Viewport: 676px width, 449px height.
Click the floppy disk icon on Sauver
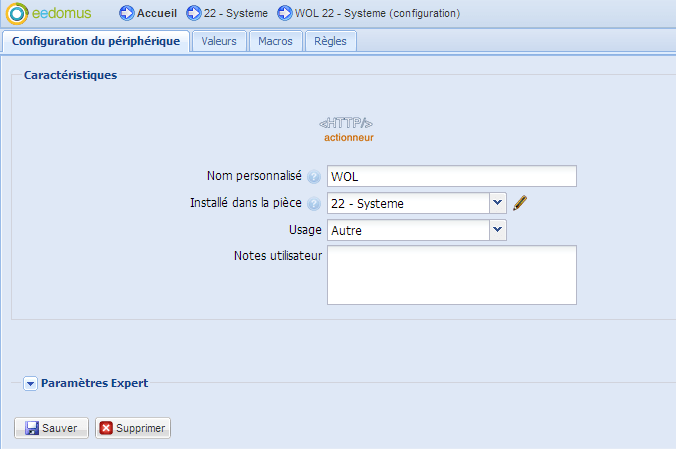tap(31, 428)
